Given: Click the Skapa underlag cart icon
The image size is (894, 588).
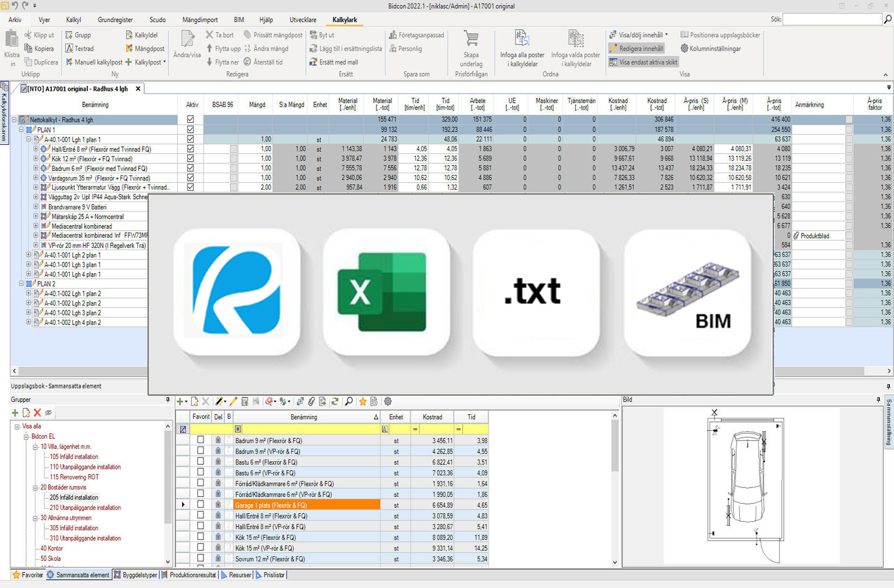Looking at the screenshot, I should (471, 39).
